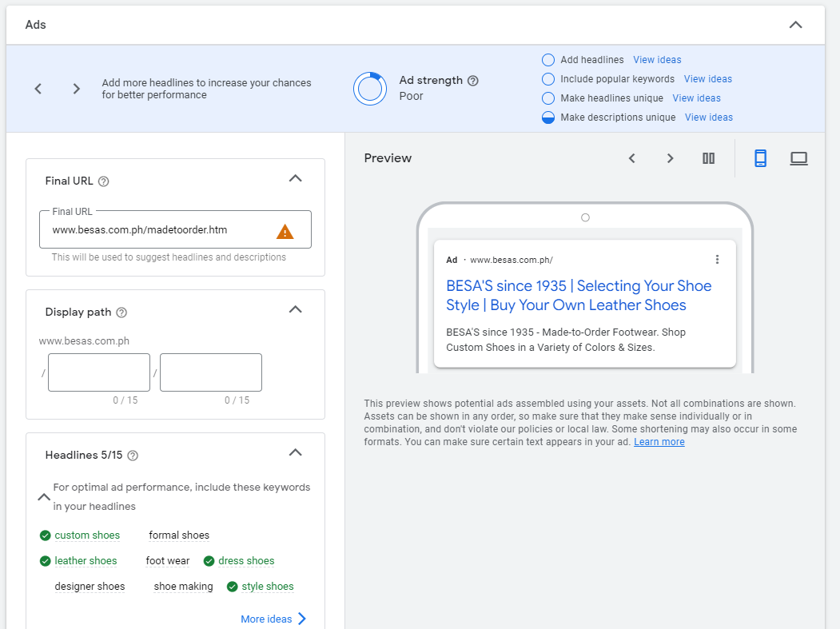Open More ideas for keywords

[273, 619]
